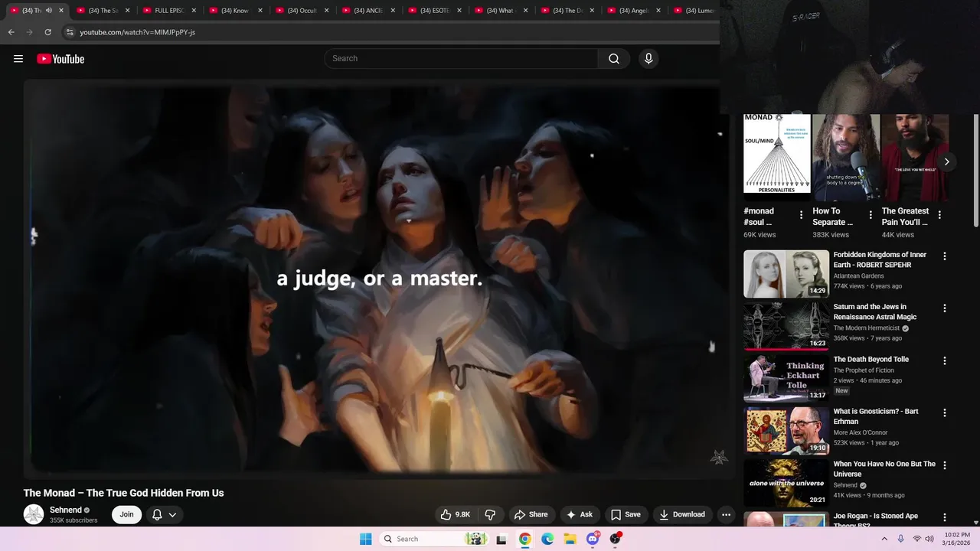Open Sehnend channel name link
980x551 pixels.
(x=66, y=510)
